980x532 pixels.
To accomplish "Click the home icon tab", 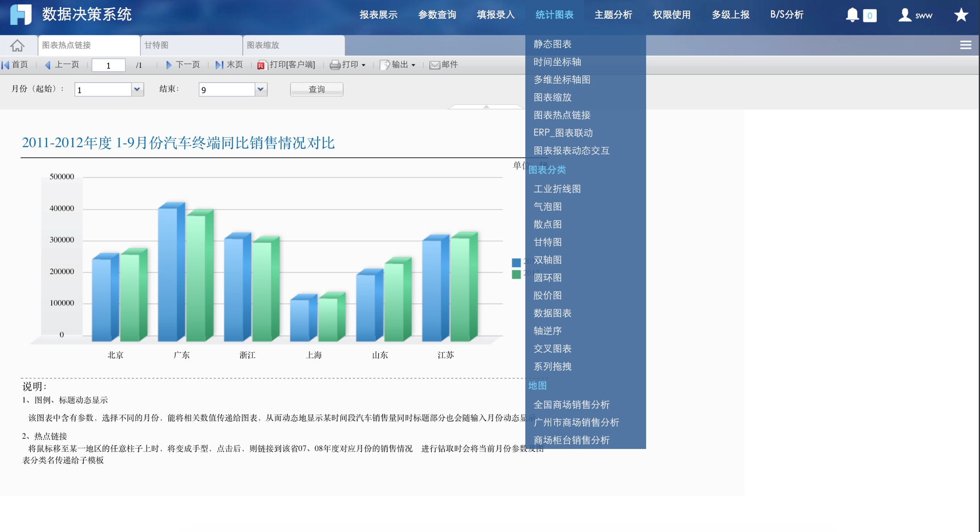I will pyautogui.click(x=17, y=45).
